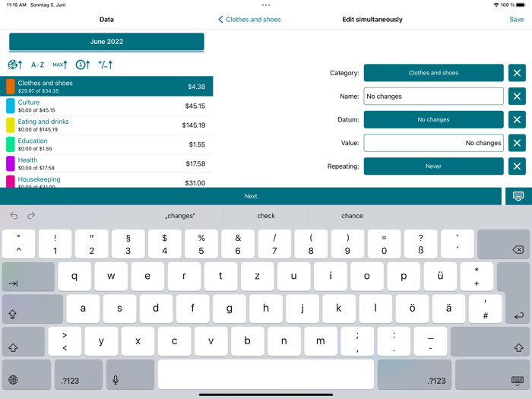Tap orange swatch of Clothes and shoes
532x399 pixels.
(x=11, y=87)
